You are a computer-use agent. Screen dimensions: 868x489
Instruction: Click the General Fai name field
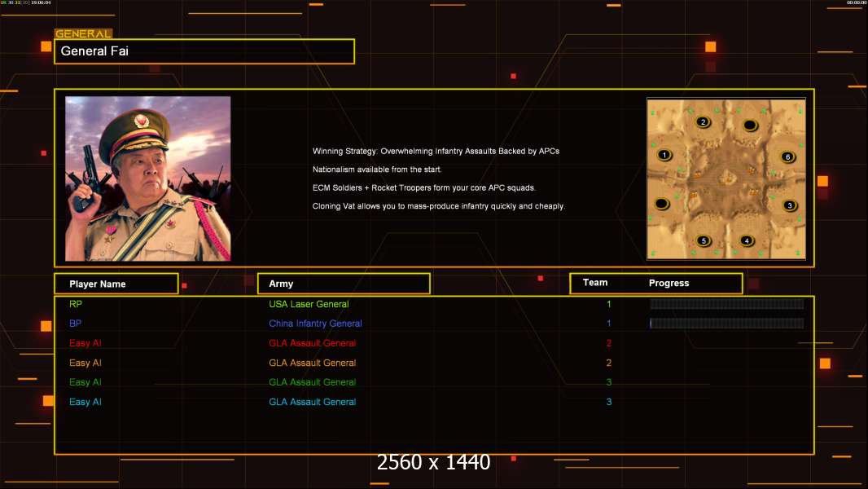coord(204,51)
